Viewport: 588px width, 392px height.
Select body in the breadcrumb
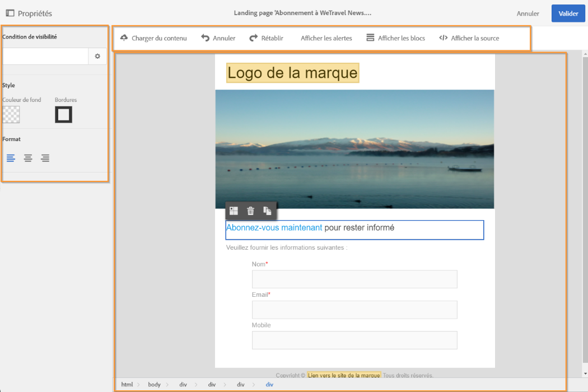[x=154, y=385]
